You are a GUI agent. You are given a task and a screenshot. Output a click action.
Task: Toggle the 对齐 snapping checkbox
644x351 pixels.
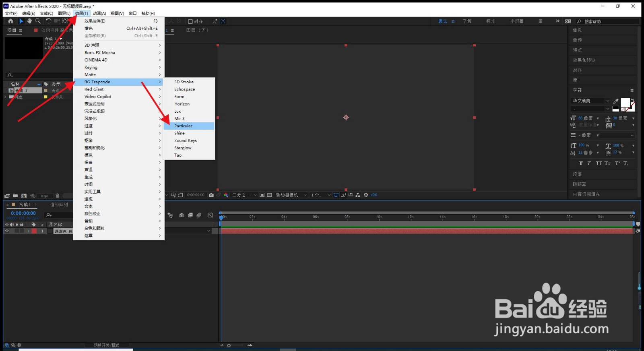pyautogui.click(x=190, y=21)
